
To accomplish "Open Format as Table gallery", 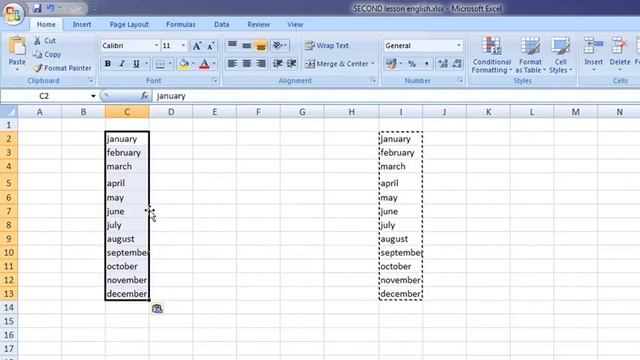I will [530, 55].
